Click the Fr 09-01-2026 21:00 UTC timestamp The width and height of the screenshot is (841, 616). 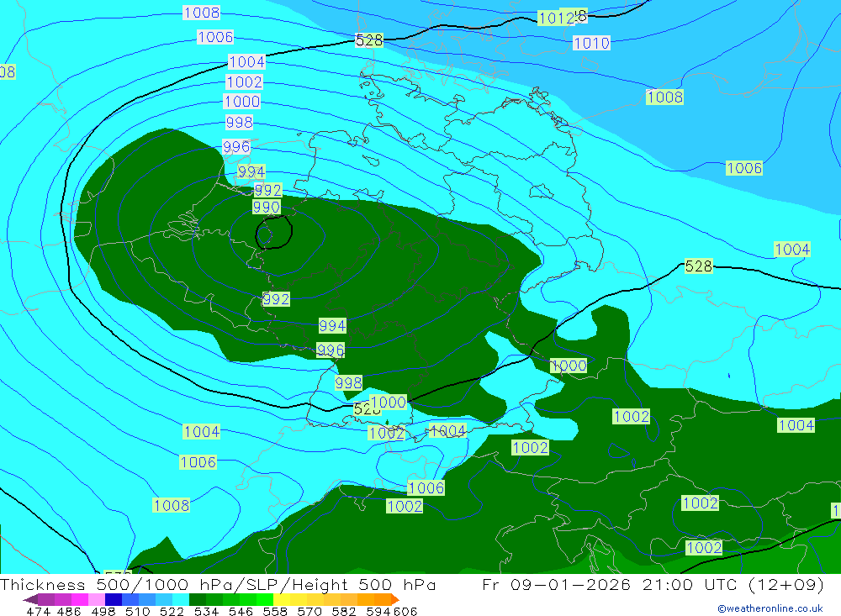pyautogui.click(x=653, y=584)
